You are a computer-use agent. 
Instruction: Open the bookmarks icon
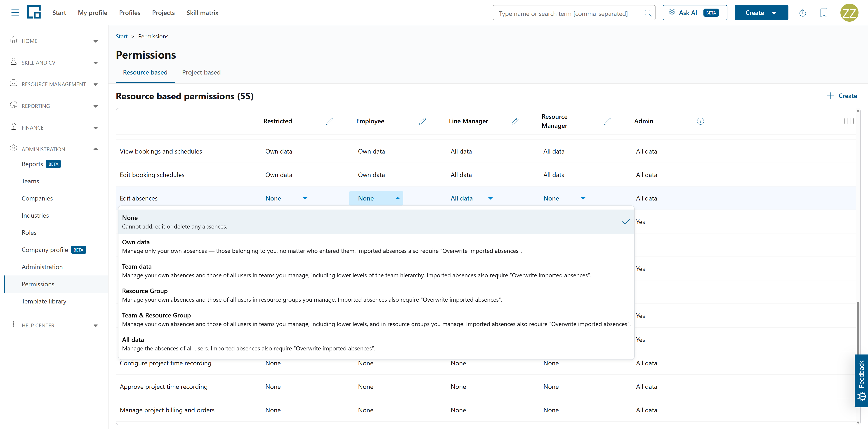click(x=824, y=13)
